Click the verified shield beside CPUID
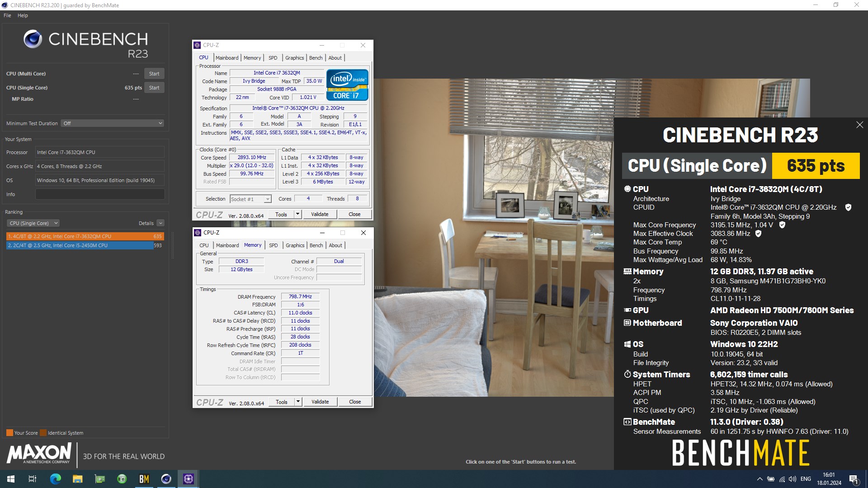The width and height of the screenshot is (868, 488). pos(848,207)
